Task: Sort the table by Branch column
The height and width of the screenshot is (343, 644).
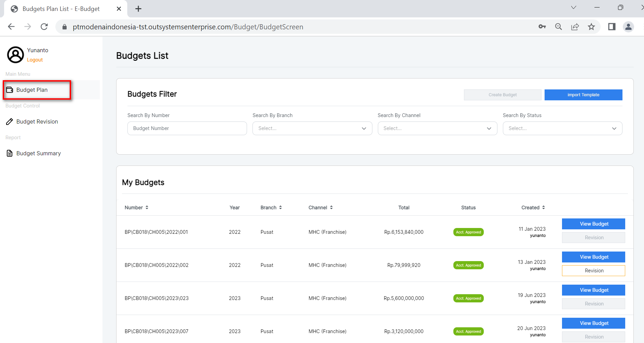Action: tap(271, 208)
